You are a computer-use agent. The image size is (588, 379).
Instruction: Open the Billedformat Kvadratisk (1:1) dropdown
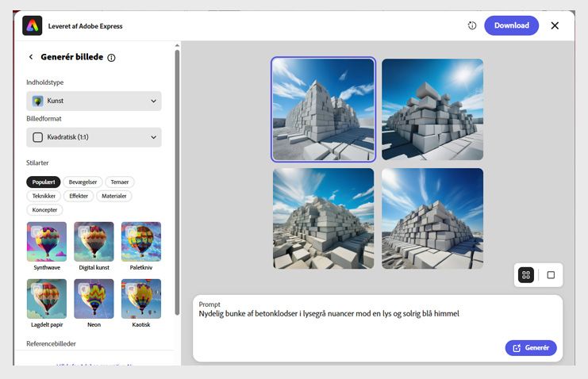(94, 137)
